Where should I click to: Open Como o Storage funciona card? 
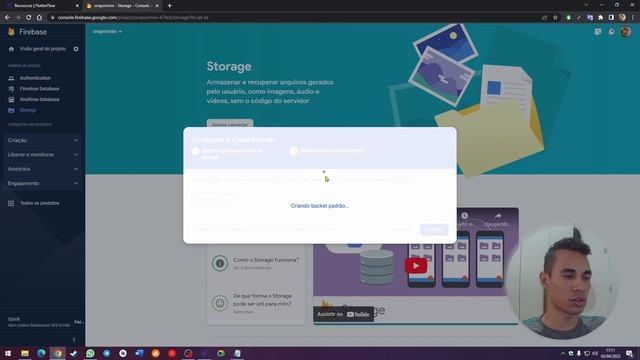pyautogui.click(x=256, y=263)
